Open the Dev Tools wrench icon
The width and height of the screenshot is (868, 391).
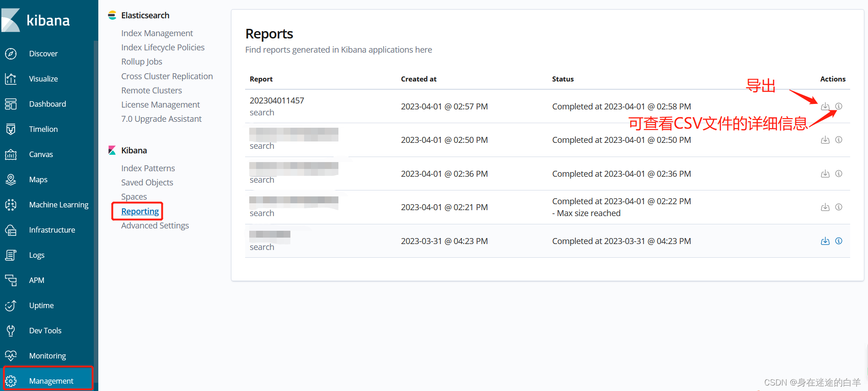[11, 331]
